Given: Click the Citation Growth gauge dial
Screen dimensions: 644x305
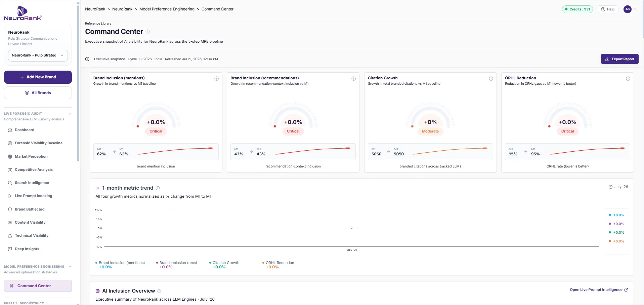Looking at the screenshot, I should pyautogui.click(x=430, y=115).
